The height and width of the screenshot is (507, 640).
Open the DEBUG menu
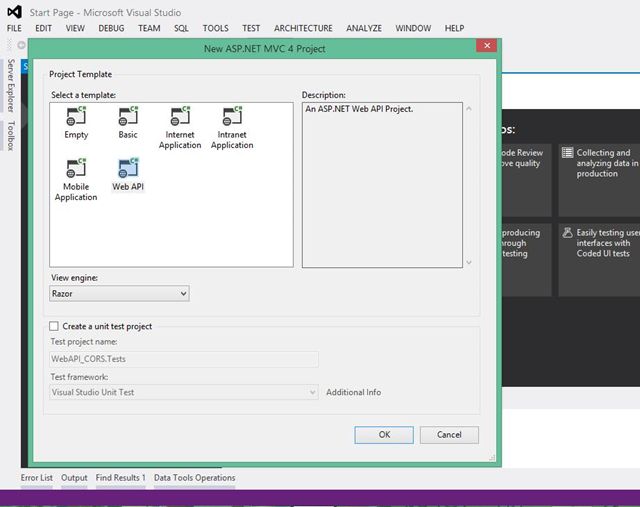(111, 28)
